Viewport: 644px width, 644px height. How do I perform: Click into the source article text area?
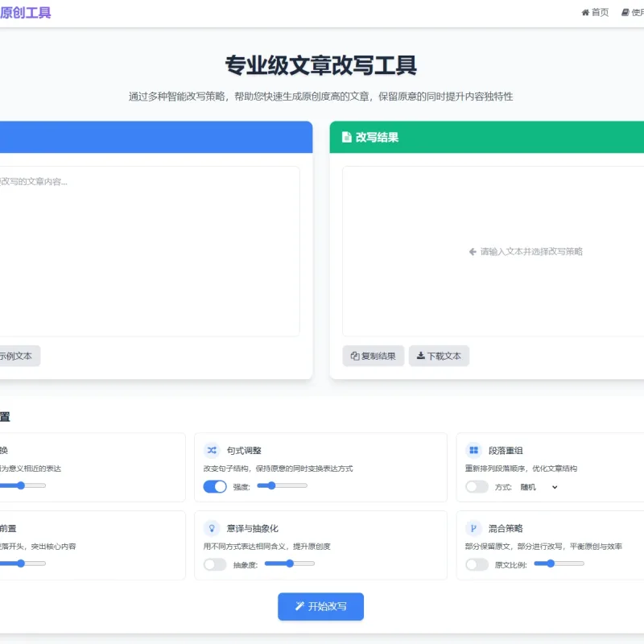click(x=150, y=251)
